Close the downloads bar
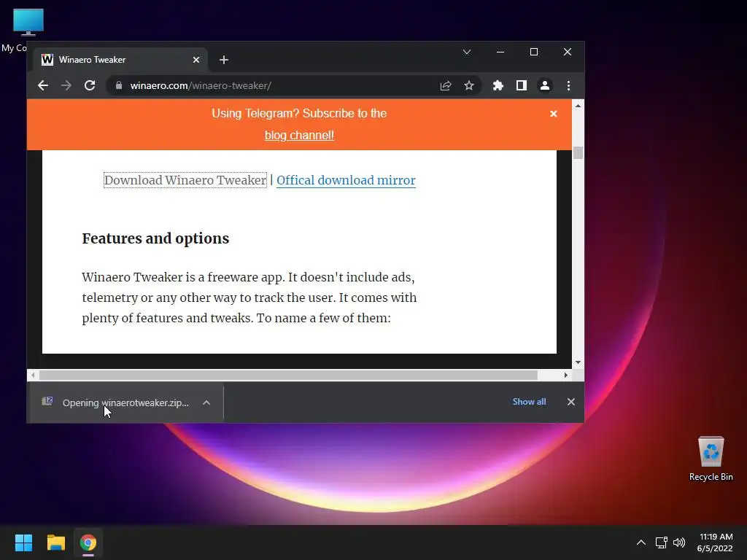Image resolution: width=747 pixels, height=560 pixels. click(x=571, y=402)
